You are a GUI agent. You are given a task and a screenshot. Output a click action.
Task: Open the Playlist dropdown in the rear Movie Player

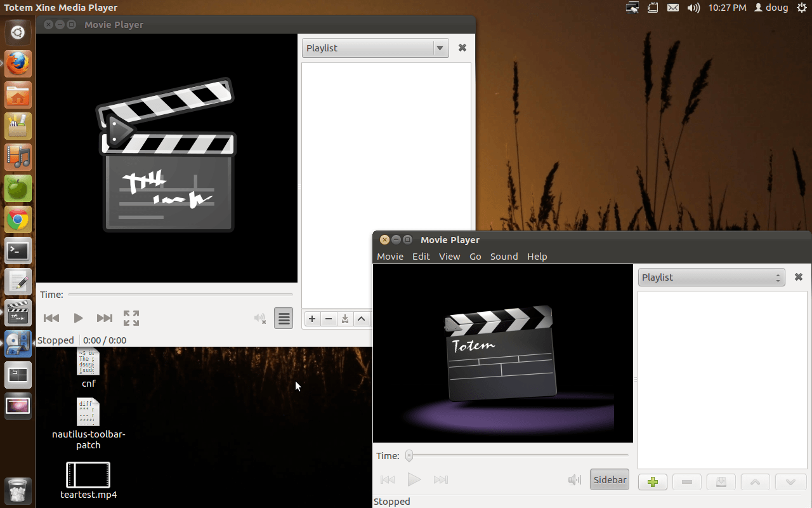click(x=376, y=48)
